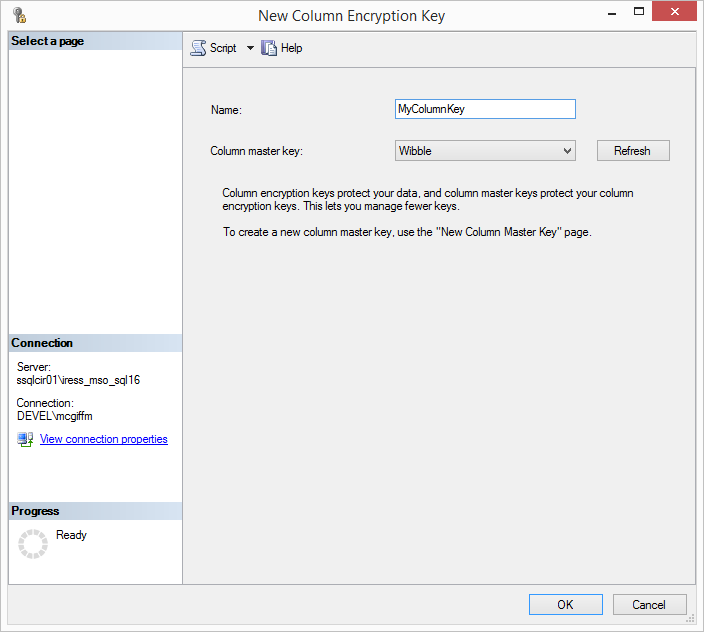704x632 pixels.
Task: Click the Connection section header
Action: [43, 343]
